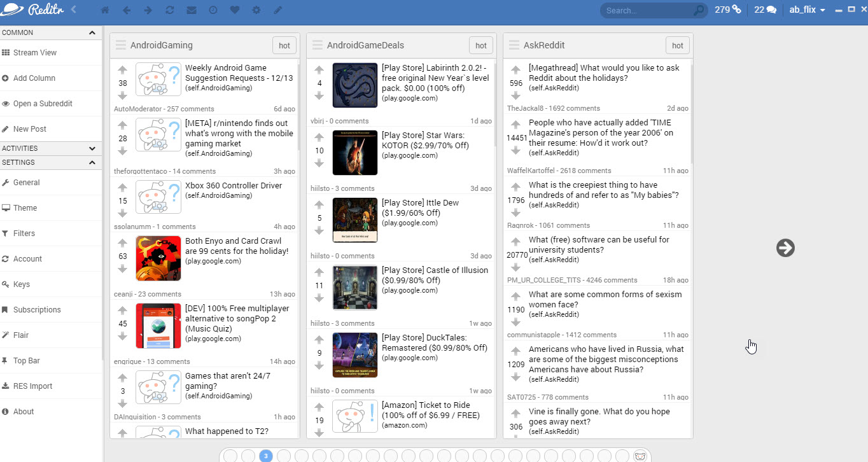This screenshot has width=868, height=462.
Task: Click the pencil compose icon in top bar
Action: pos(277,10)
